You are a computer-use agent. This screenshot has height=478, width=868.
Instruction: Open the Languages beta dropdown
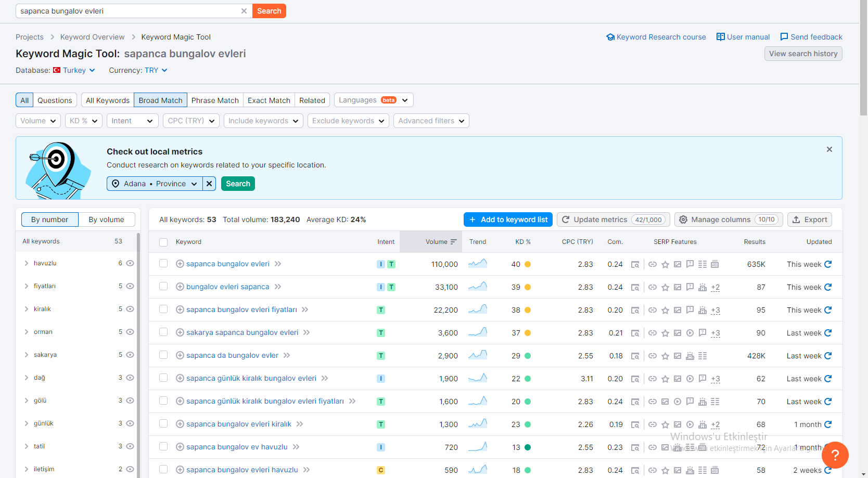point(374,100)
